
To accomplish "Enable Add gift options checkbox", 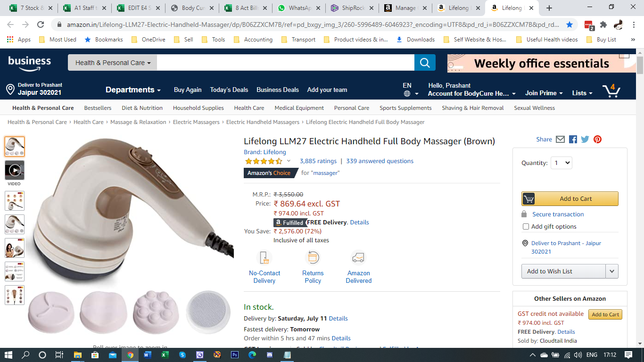I will (526, 227).
